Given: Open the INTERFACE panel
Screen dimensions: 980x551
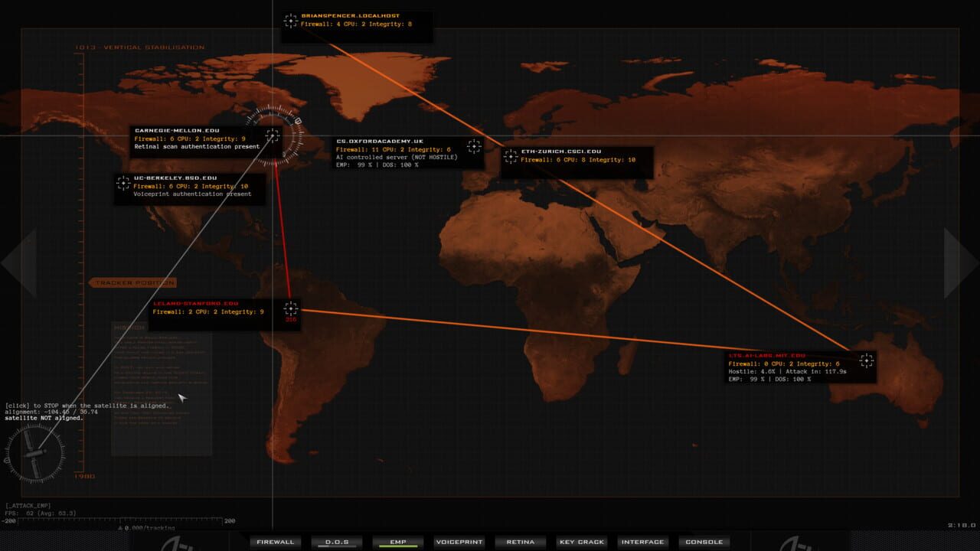Looking at the screenshot, I should [x=643, y=542].
